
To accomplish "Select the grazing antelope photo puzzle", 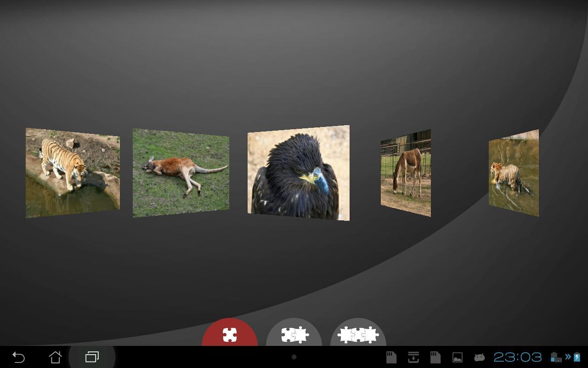I will click(x=406, y=172).
